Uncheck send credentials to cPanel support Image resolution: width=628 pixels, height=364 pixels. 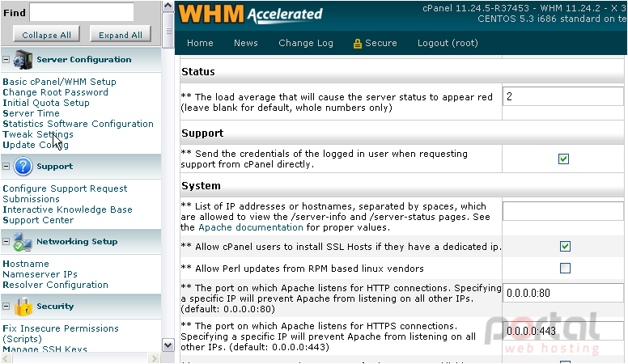coord(563,159)
